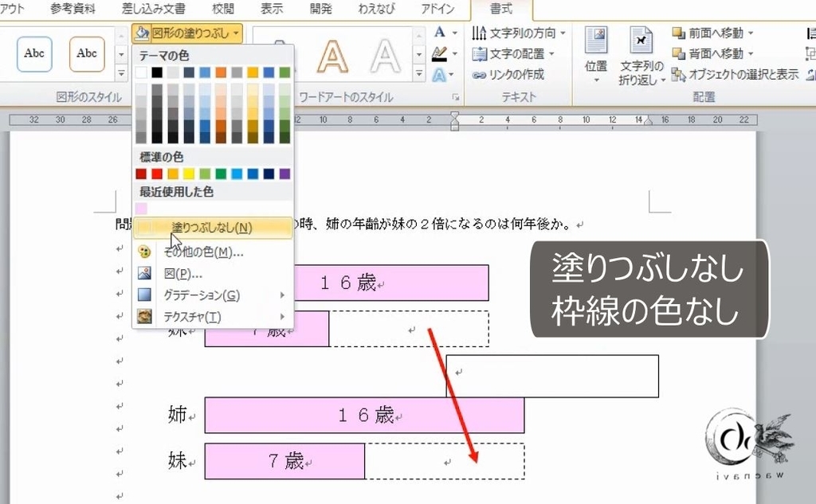Pick gold in theme colors top row

click(x=253, y=72)
